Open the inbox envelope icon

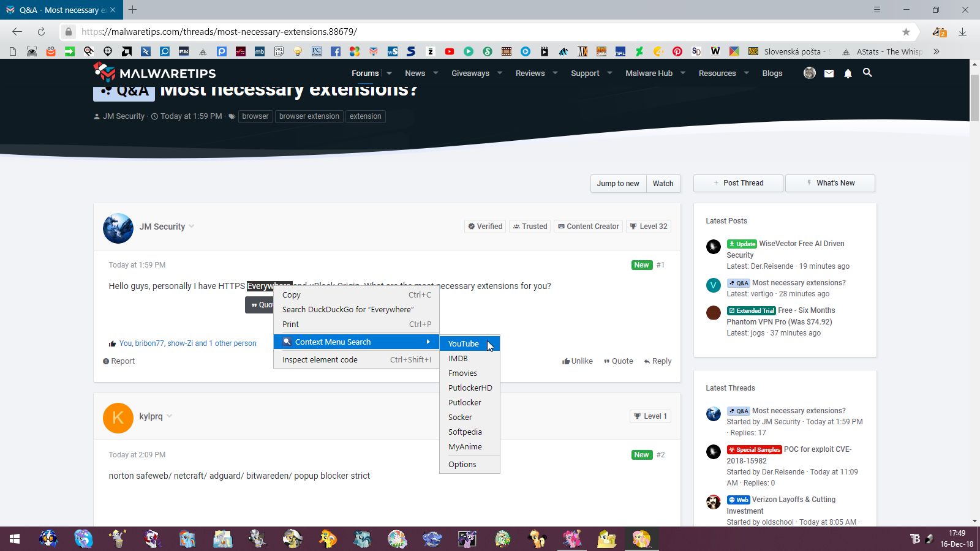coord(829,73)
